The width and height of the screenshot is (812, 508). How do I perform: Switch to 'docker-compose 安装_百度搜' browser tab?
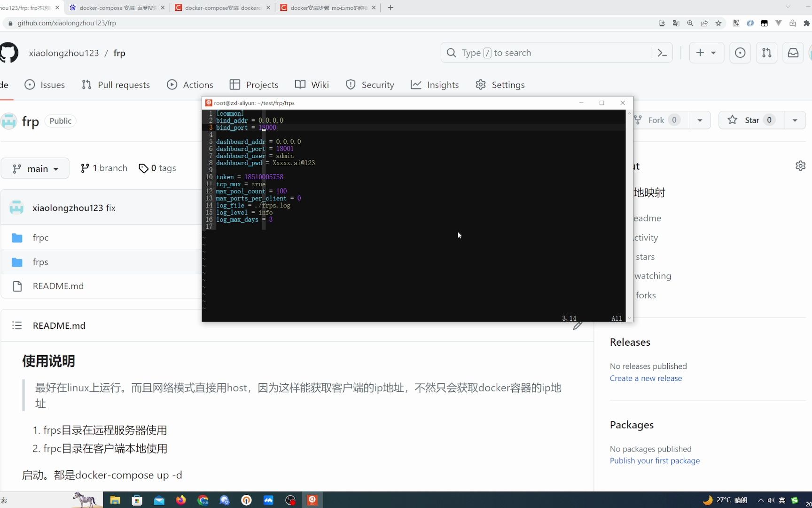pyautogui.click(x=117, y=8)
